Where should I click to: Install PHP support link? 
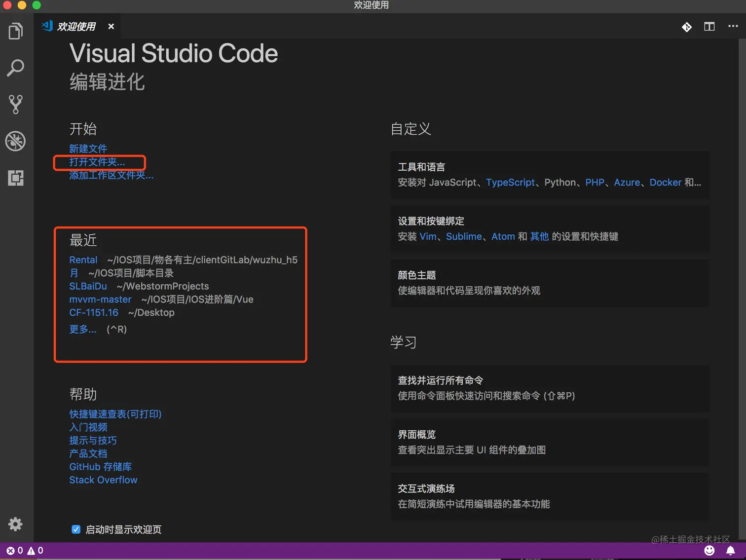click(595, 183)
